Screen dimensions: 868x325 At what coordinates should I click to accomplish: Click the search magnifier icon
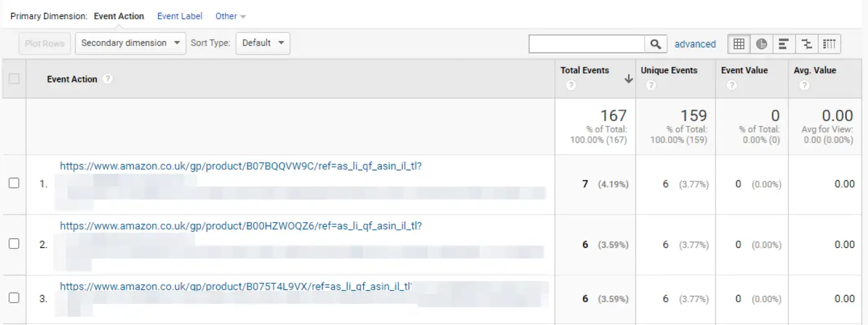(x=656, y=44)
